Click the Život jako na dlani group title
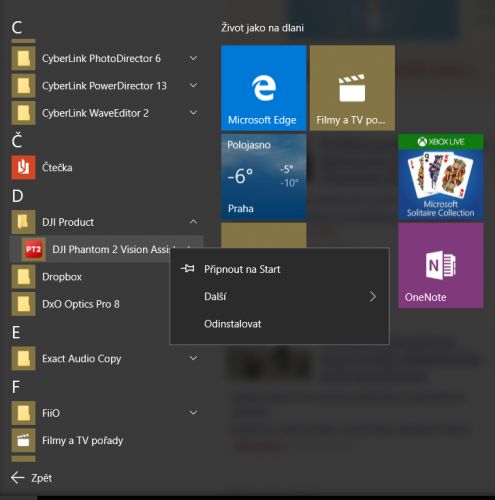495x500 pixels. (262, 28)
